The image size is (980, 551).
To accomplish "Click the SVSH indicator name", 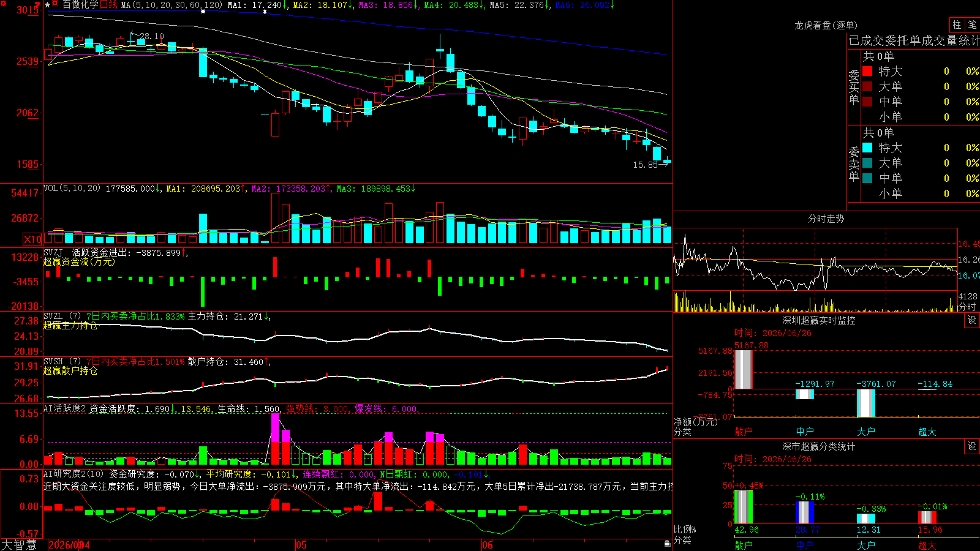I will point(53,362).
